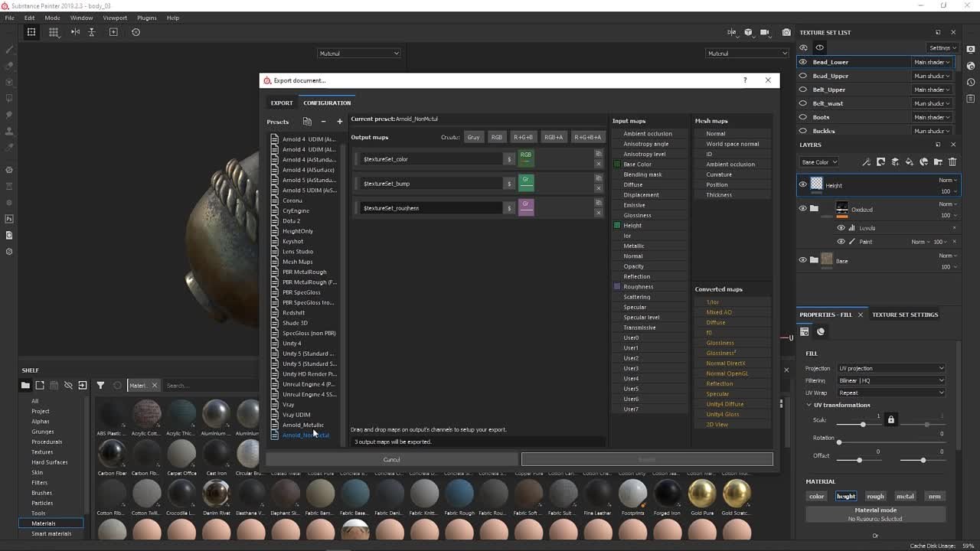Create an R+G+B+A output map
The height and width of the screenshot is (551, 980).
[x=587, y=137]
